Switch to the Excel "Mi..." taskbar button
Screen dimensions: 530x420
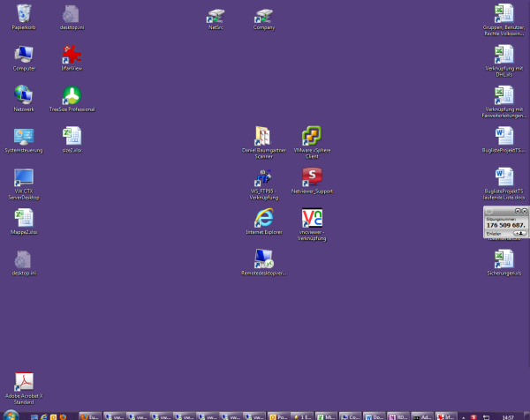[326, 416]
